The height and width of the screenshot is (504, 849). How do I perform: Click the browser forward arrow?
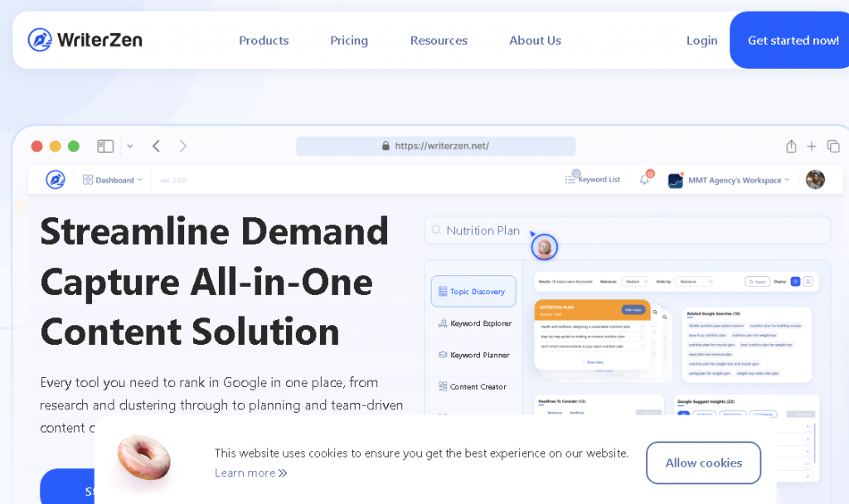[183, 146]
